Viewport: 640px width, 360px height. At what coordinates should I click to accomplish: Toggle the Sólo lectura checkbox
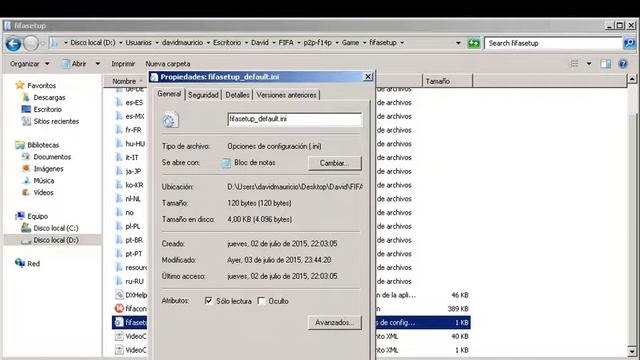coord(209,301)
